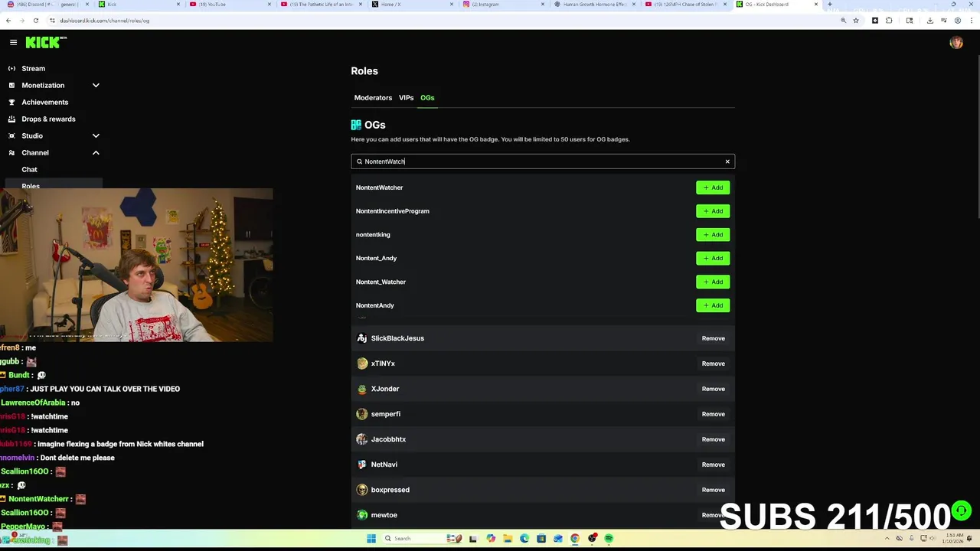Click XJonder's avatar icon
Screen dimensions: 980x551
pyautogui.click(x=362, y=389)
